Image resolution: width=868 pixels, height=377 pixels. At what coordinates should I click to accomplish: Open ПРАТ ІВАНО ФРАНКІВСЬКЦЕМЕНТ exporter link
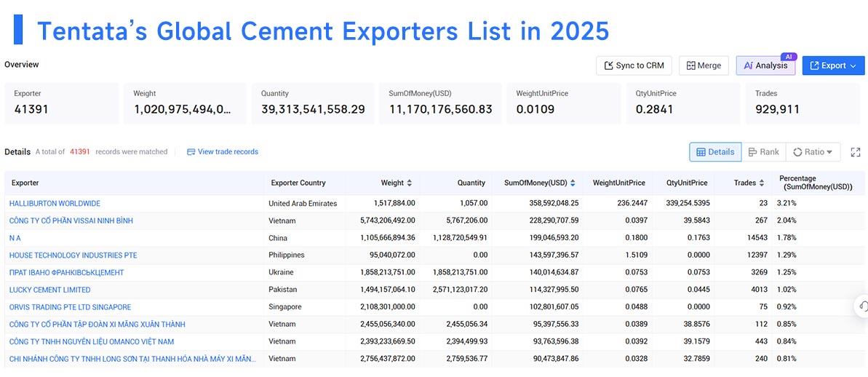coord(66,272)
